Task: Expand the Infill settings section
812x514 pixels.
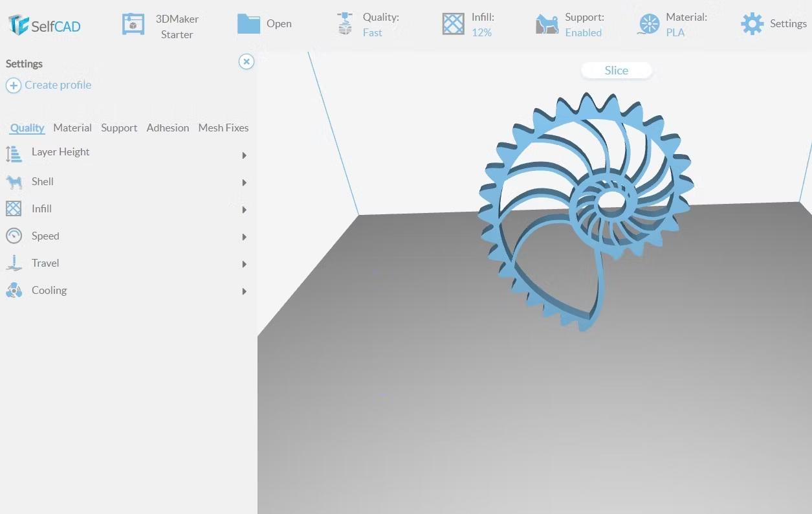Action: 245,210
